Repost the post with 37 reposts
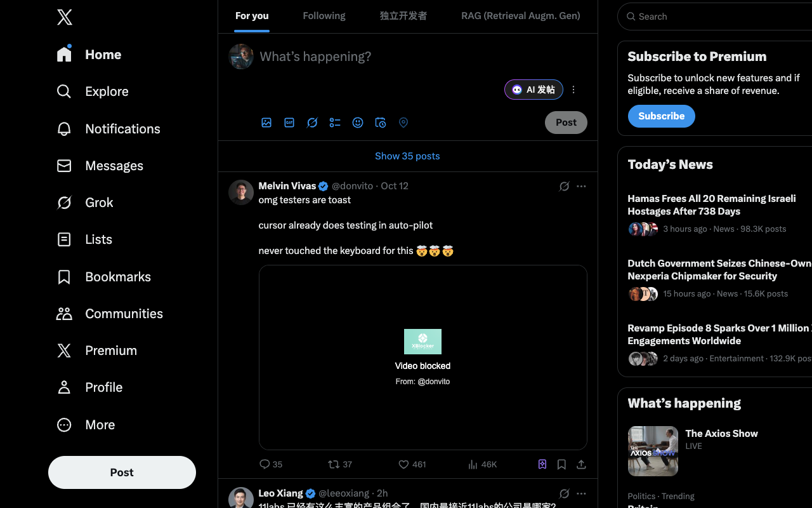This screenshot has height=508, width=812. [340, 464]
